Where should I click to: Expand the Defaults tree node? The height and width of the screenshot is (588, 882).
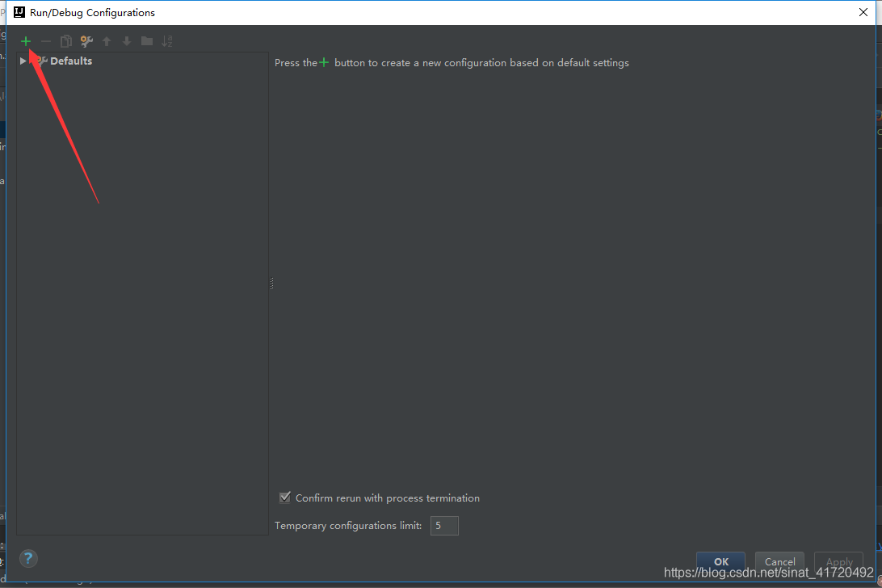point(23,61)
